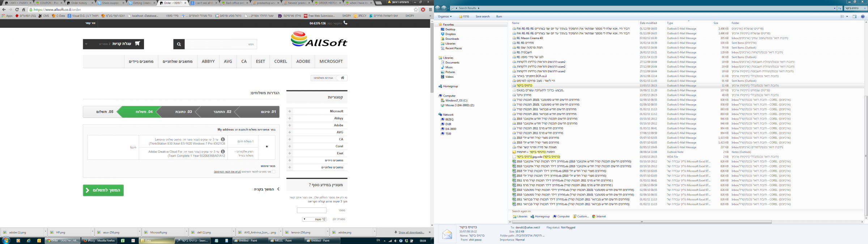Click the breadcrumb home icon

[342, 78]
